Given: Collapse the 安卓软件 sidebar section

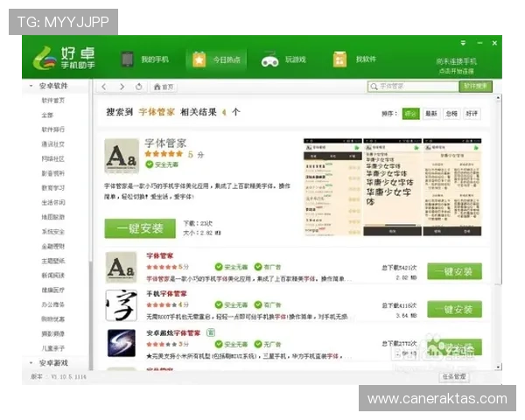Looking at the screenshot, I should pyautogui.click(x=31, y=86).
